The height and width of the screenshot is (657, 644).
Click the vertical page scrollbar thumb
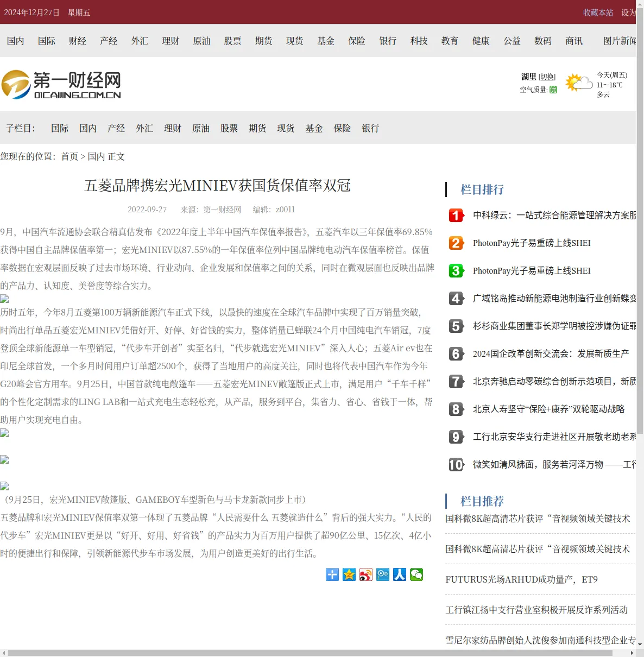pyautogui.click(x=640, y=222)
